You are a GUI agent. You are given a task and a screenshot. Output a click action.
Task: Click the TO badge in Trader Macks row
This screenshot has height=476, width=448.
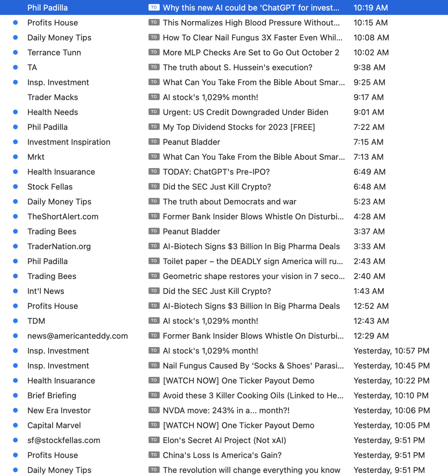pos(154,97)
